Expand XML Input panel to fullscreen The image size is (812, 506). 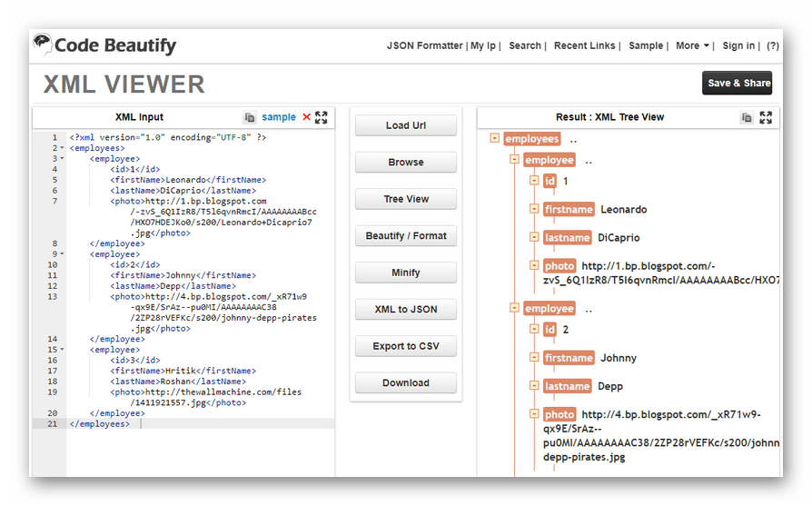coord(321,117)
